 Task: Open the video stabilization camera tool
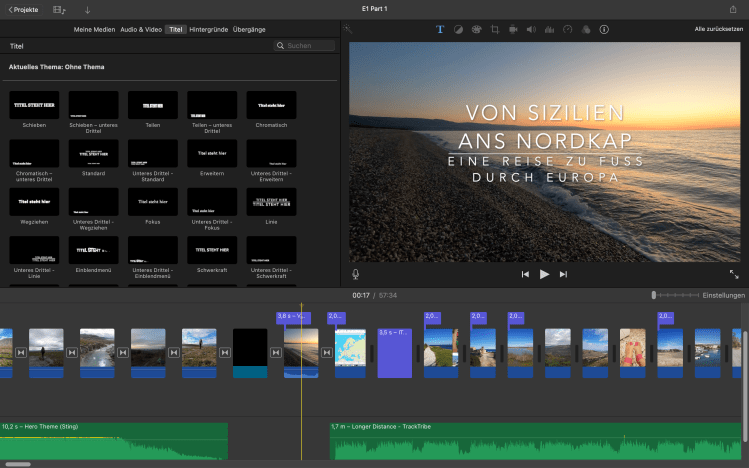pyautogui.click(x=512, y=30)
